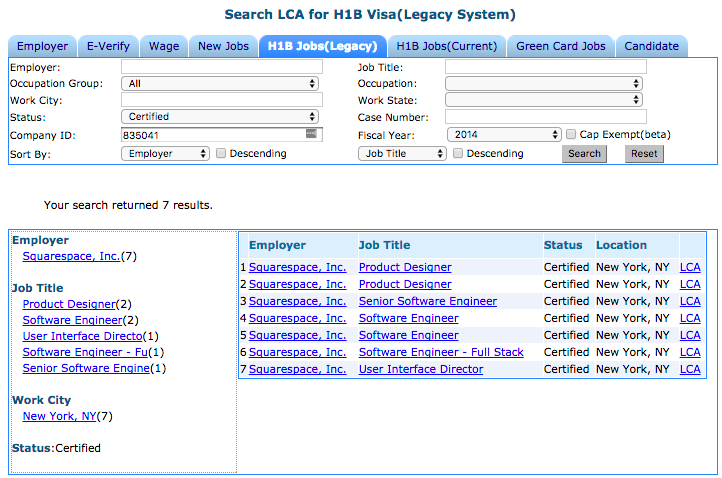
Task: Open LCA link in row 2
Action: 690,284
